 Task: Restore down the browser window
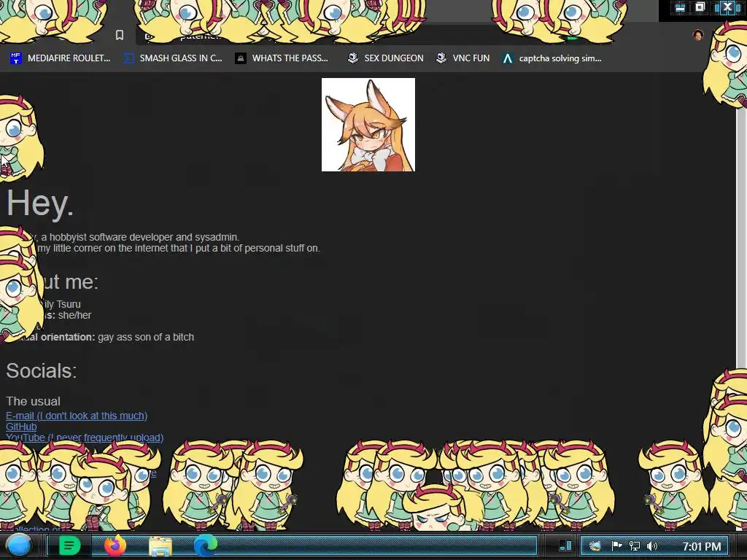point(700,7)
